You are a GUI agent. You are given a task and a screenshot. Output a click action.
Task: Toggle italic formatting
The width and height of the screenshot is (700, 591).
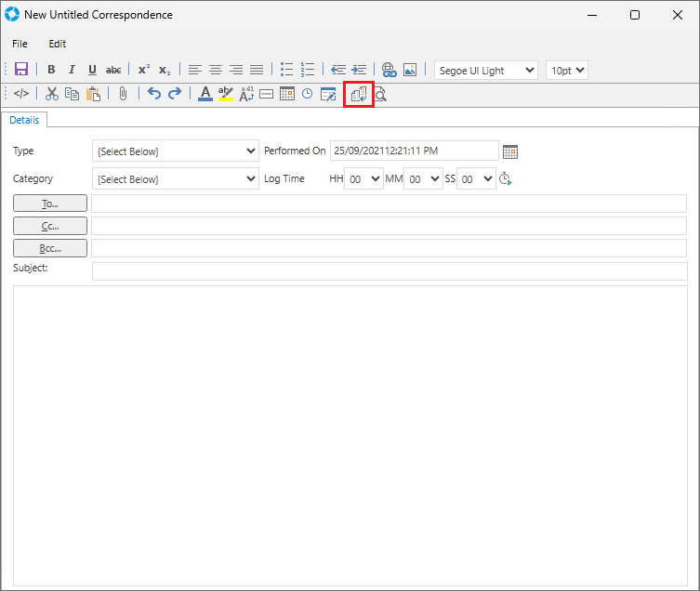pos(72,70)
